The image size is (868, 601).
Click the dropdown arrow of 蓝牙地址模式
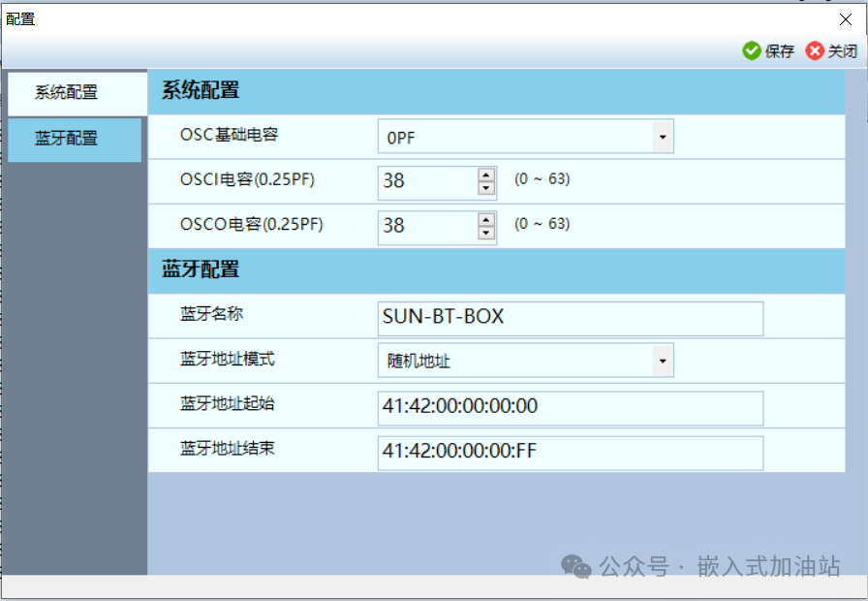tap(663, 360)
